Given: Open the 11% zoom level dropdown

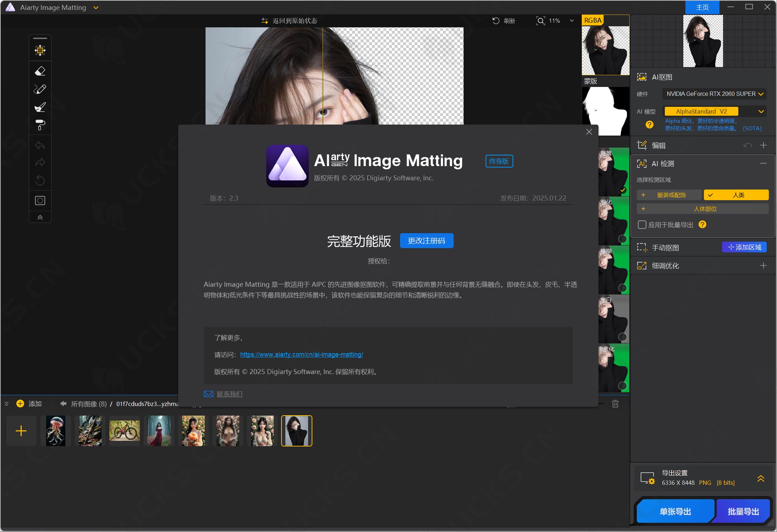Looking at the screenshot, I should [571, 21].
